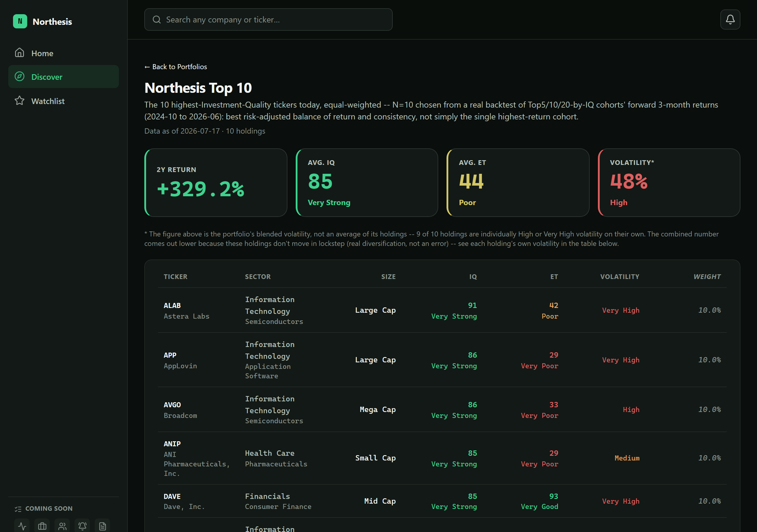Click the VOLATILITY column header

620,277
